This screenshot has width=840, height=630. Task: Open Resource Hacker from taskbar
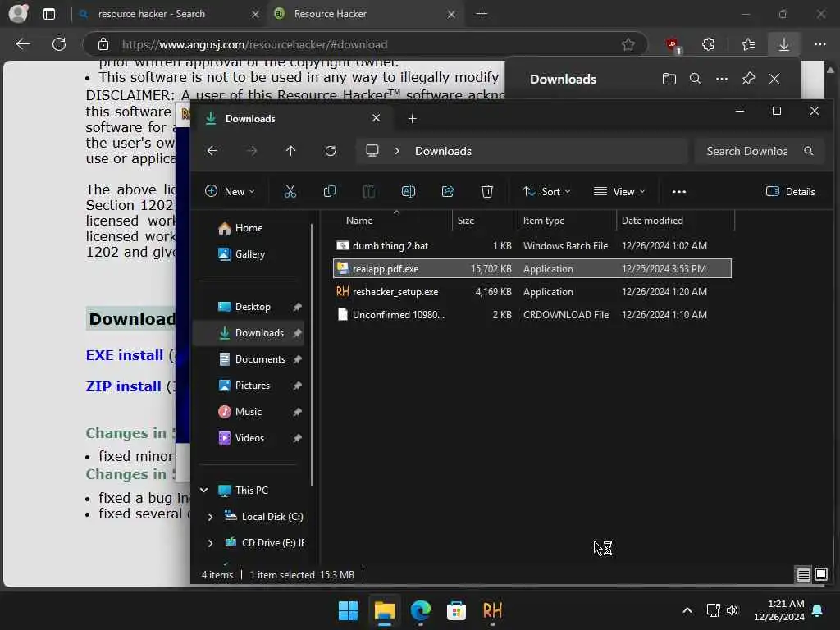pyautogui.click(x=492, y=610)
